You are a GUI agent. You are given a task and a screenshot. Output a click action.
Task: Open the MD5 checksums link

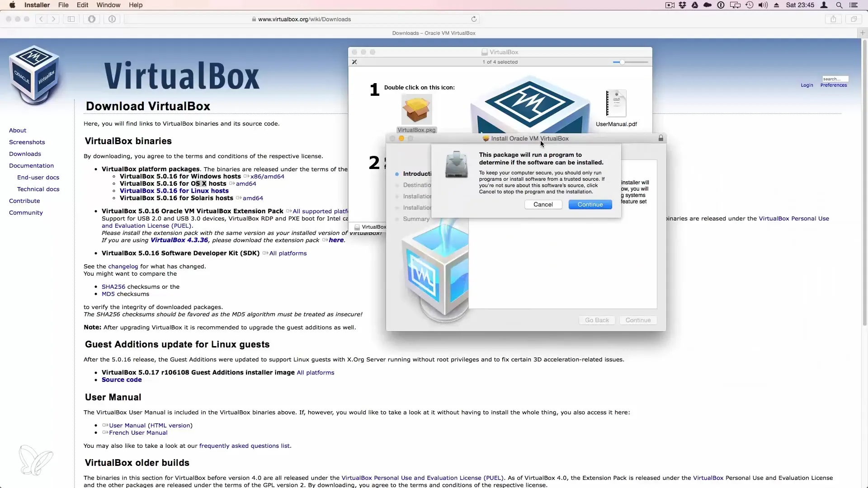tap(108, 294)
